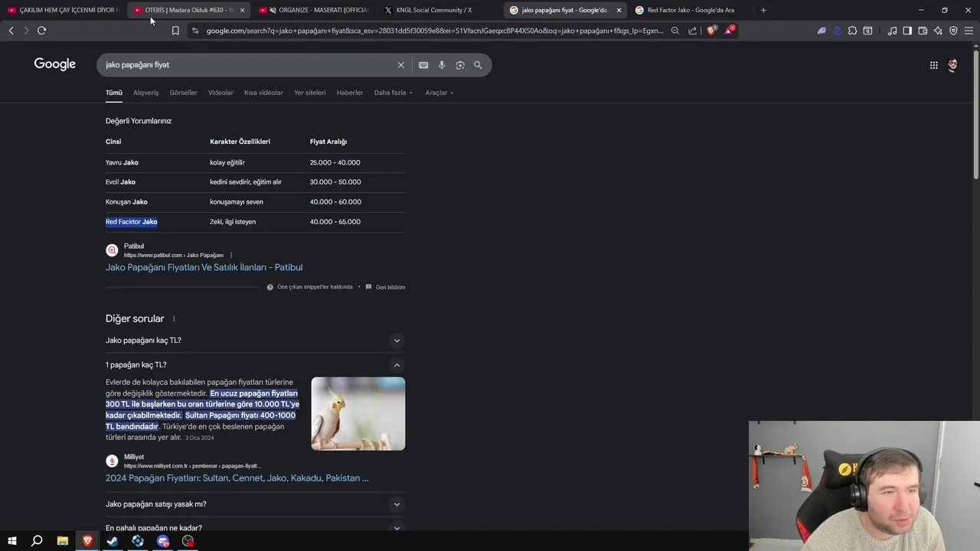Image resolution: width=980 pixels, height=551 pixels.
Task: Click the "40.000 - 65.000" price cell
Action: [x=335, y=222]
